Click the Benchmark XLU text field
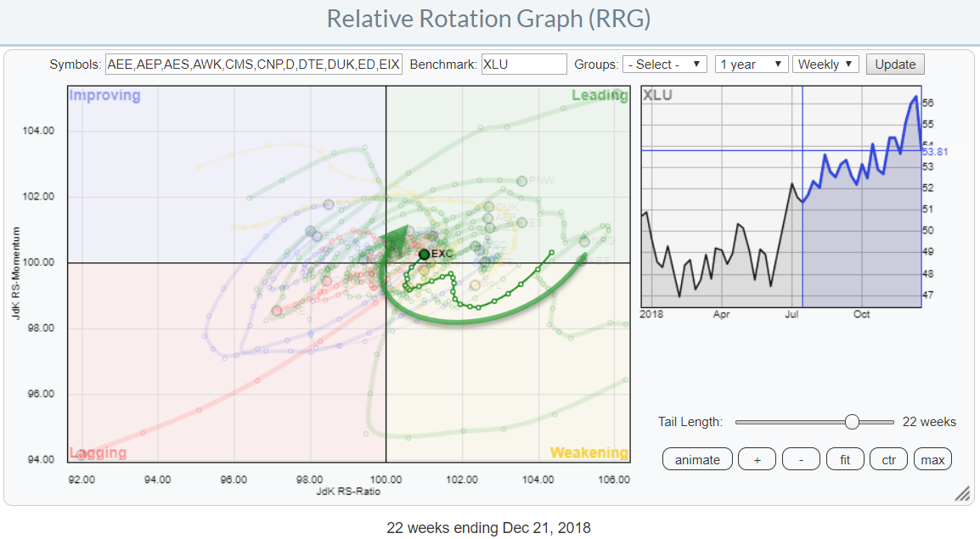This screenshot has height=539, width=980. pos(523,65)
